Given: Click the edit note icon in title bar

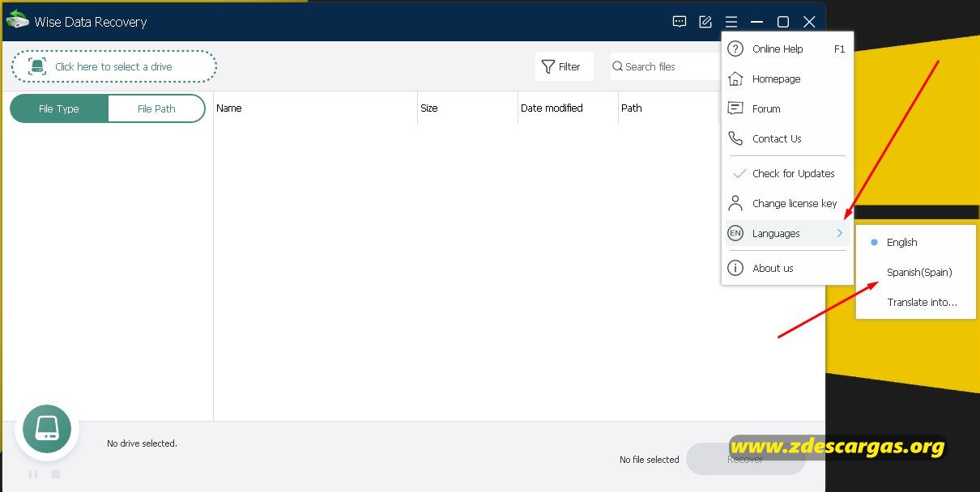Looking at the screenshot, I should click(x=705, y=22).
